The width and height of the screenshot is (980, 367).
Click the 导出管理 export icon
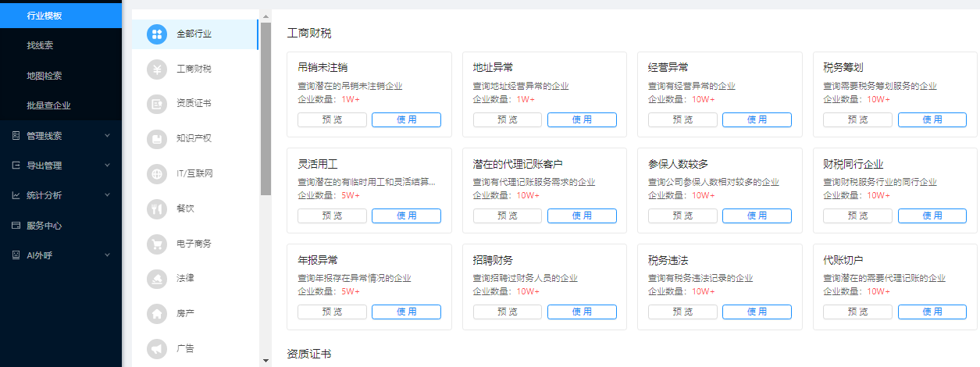coord(16,166)
